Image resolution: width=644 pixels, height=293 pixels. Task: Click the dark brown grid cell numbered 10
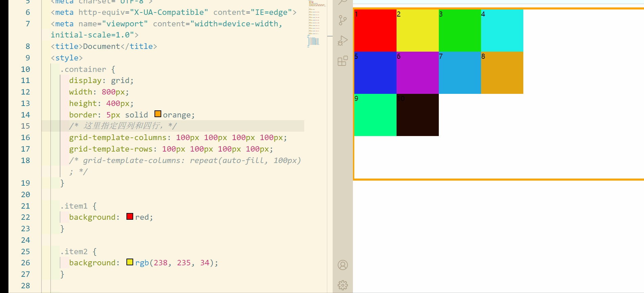click(418, 115)
